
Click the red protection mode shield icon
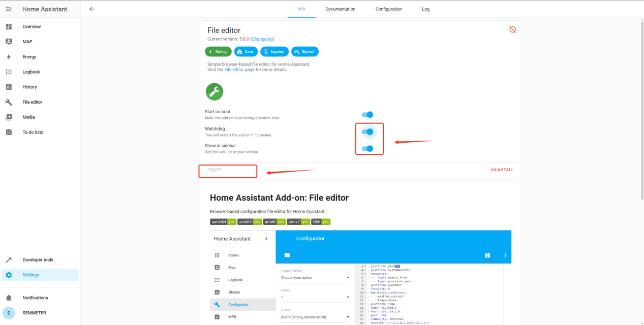click(512, 29)
